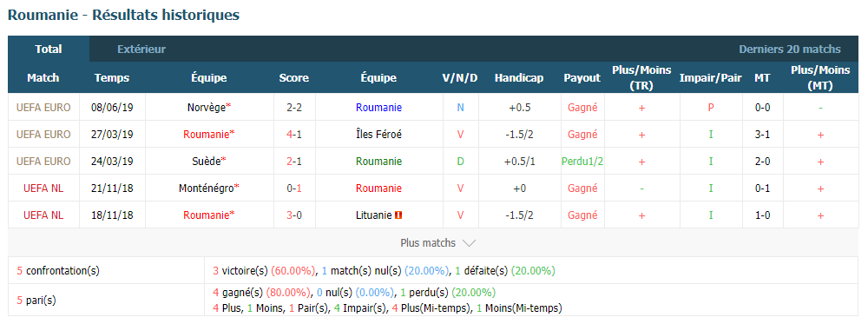Screen dimensions: 868x324
Task: Click the 3-0 score against Lituanie
Action: coord(294,215)
